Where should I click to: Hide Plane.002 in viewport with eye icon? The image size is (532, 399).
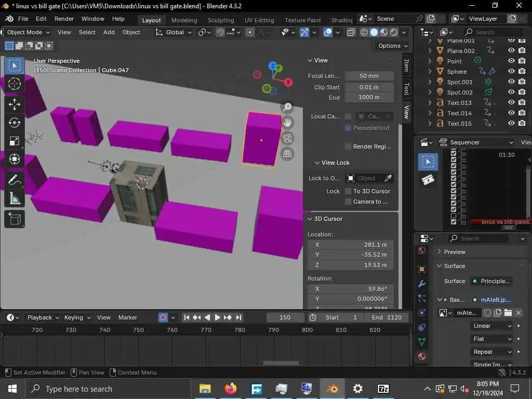click(x=511, y=50)
